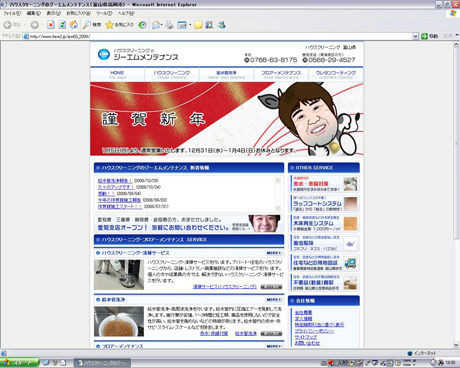Expand the address bar dropdown arrow
The height and width of the screenshot is (368, 460).
415,36
